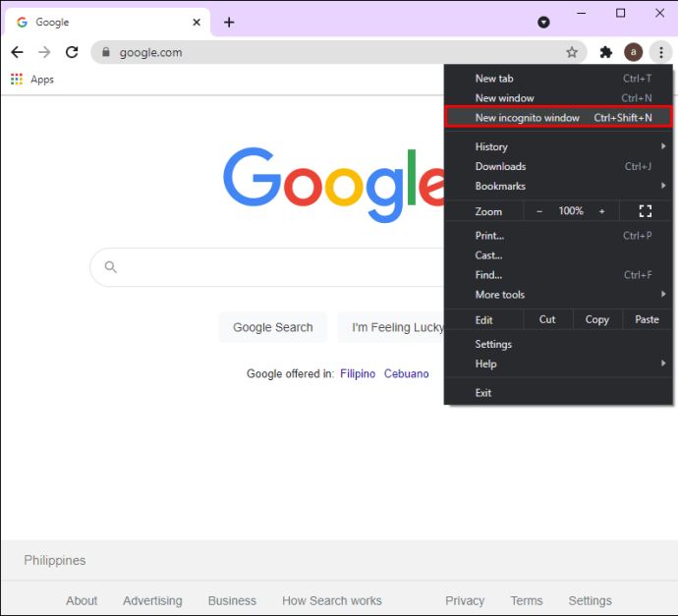Close the Google tab
The width and height of the screenshot is (678, 616).
pos(197,22)
